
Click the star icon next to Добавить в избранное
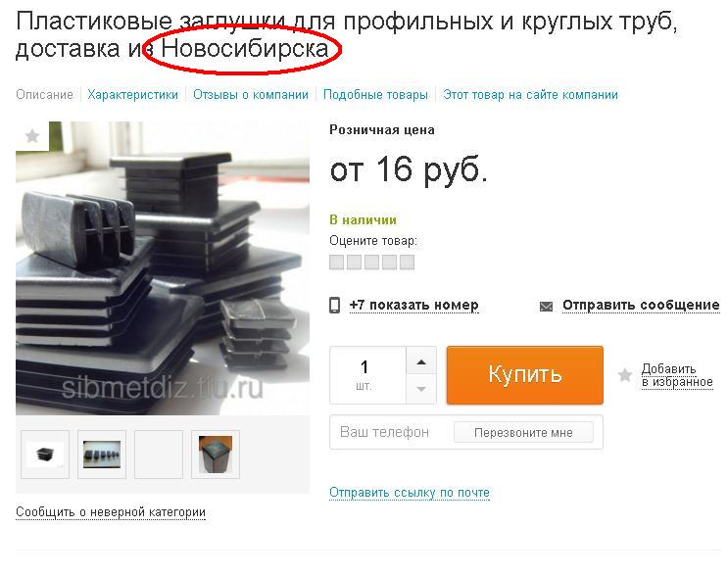tap(625, 375)
